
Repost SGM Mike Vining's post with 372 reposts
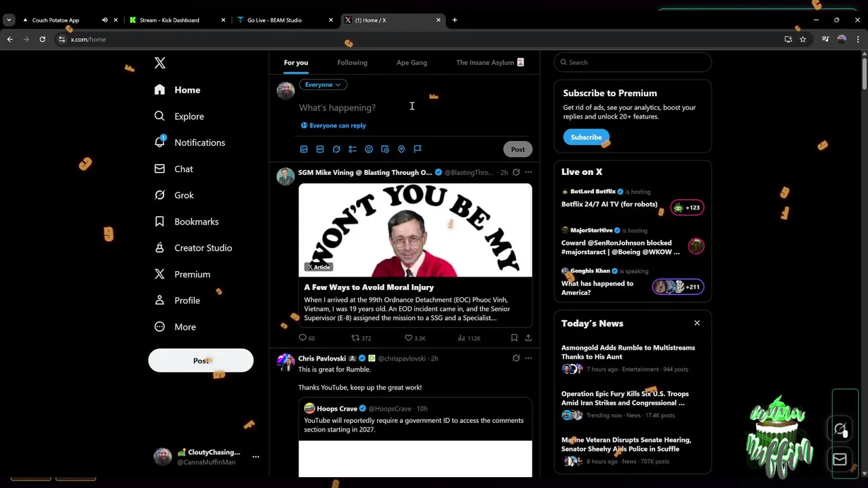point(361,338)
